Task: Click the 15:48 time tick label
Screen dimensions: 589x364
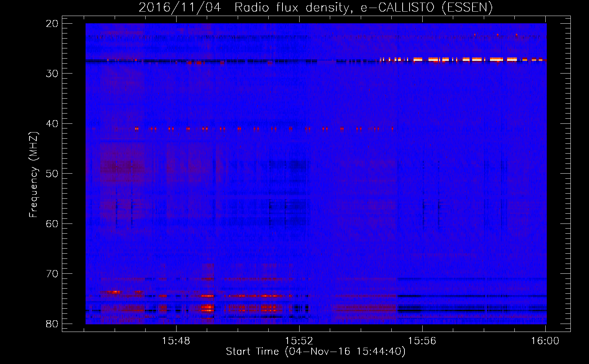Action: 176,341
